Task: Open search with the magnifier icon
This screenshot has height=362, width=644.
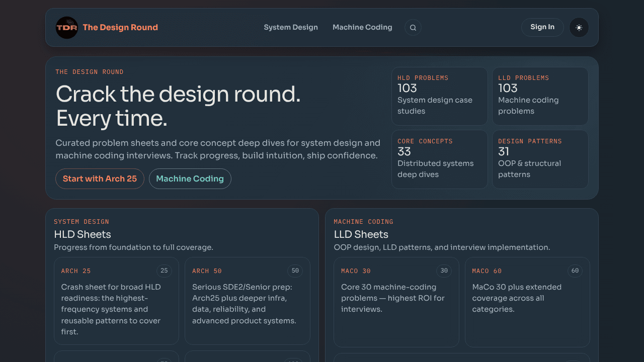Action: [413, 28]
